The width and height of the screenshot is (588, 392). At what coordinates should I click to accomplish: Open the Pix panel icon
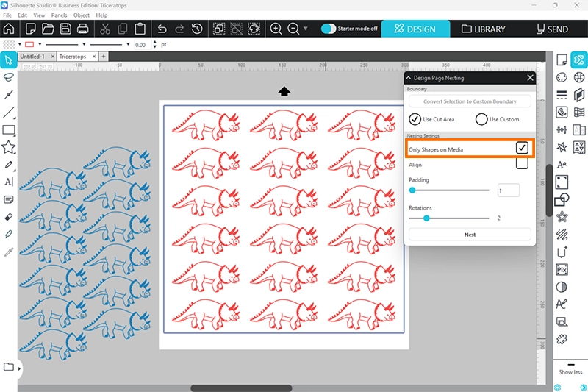(x=562, y=270)
